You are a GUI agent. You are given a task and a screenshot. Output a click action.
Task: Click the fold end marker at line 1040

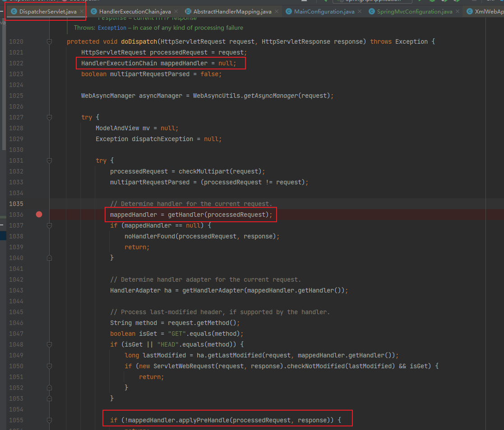pyautogui.click(x=50, y=258)
